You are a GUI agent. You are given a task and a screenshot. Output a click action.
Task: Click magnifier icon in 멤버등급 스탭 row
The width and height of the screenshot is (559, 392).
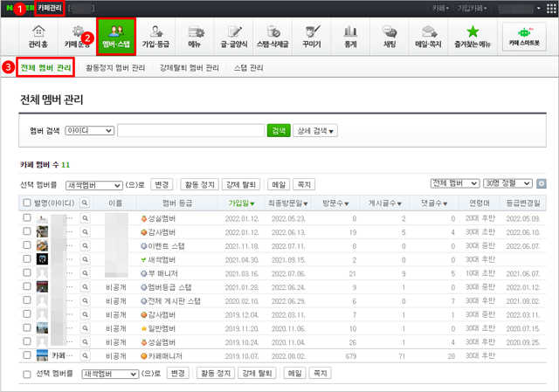click(85, 287)
